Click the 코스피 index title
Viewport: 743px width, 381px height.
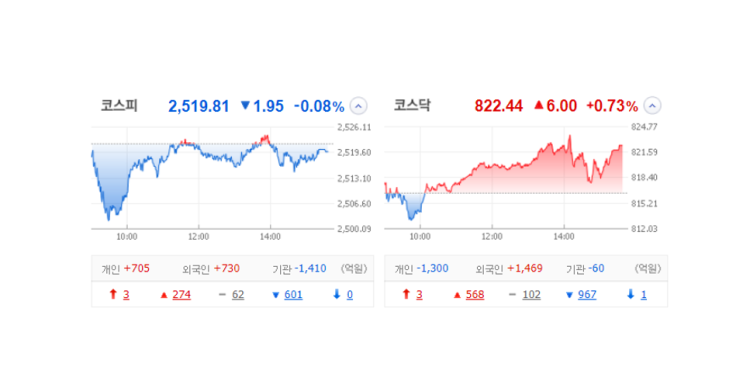tap(119, 105)
